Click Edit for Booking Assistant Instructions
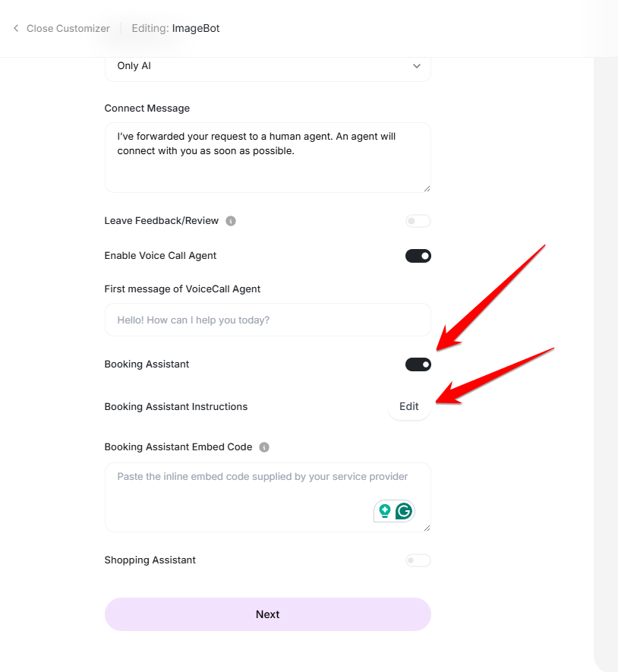The height and width of the screenshot is (672, 618). pos(409,406)
